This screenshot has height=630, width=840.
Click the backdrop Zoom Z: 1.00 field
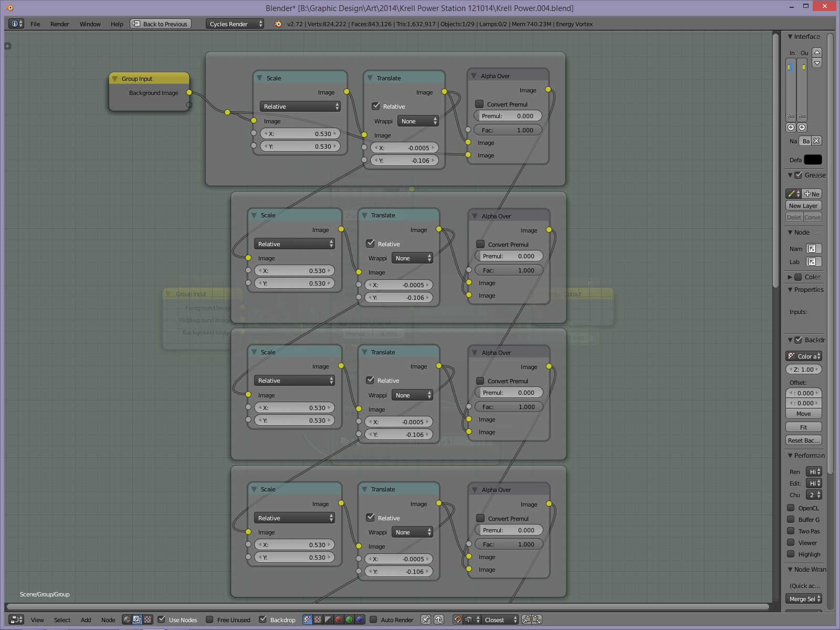tap(804, 369)
